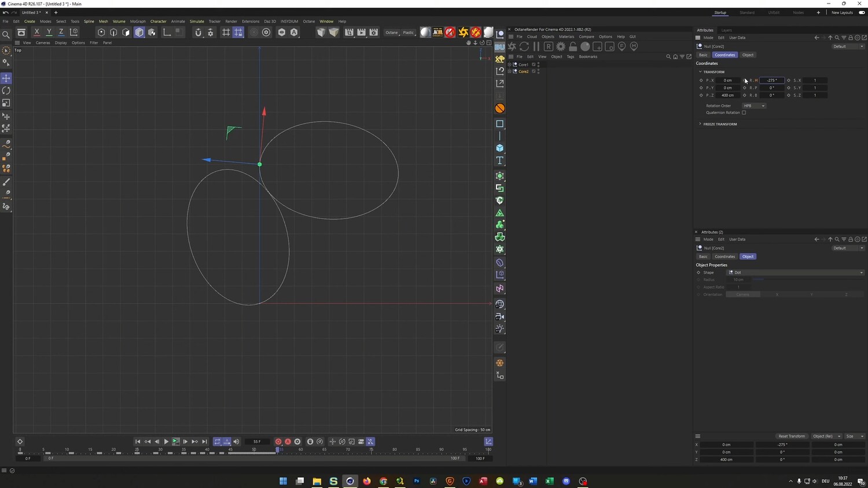Expand the Core1 object tree node
Image resolution: width=868 pixels, height=488 pixels.
click(510, 65)
